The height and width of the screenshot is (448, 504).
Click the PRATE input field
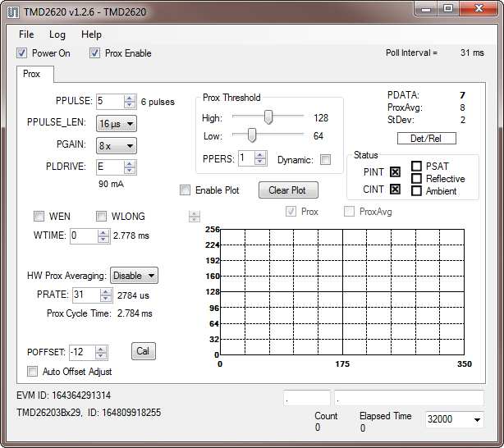tap(86, 295)
